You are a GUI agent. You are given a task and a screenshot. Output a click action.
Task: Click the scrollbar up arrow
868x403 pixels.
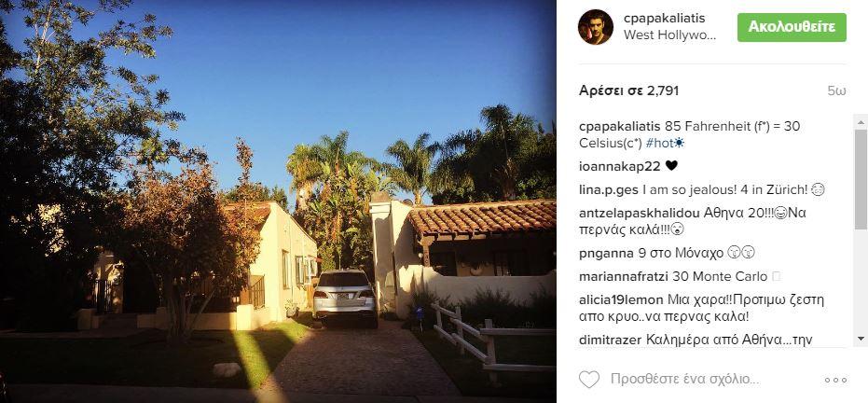pyautogui.click(x=861, y=122)
